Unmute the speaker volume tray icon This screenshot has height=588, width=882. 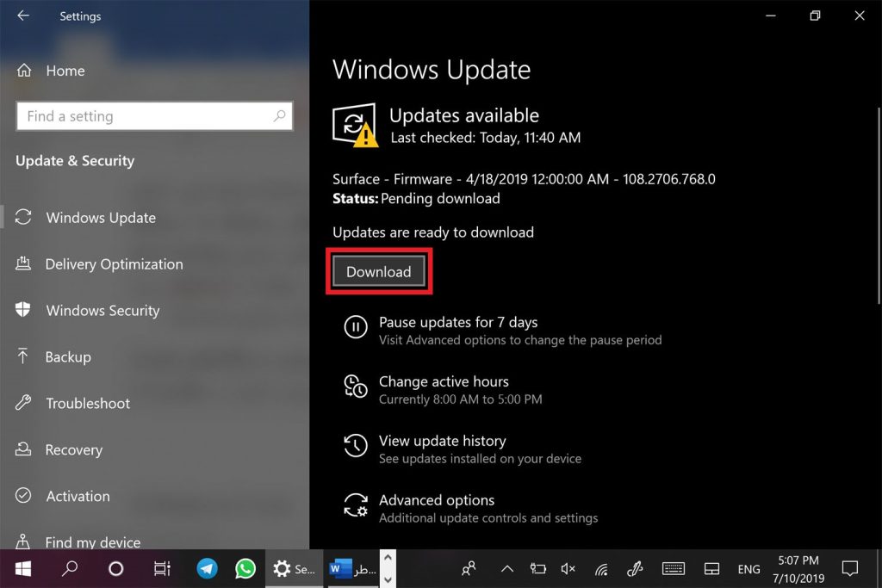568,569
